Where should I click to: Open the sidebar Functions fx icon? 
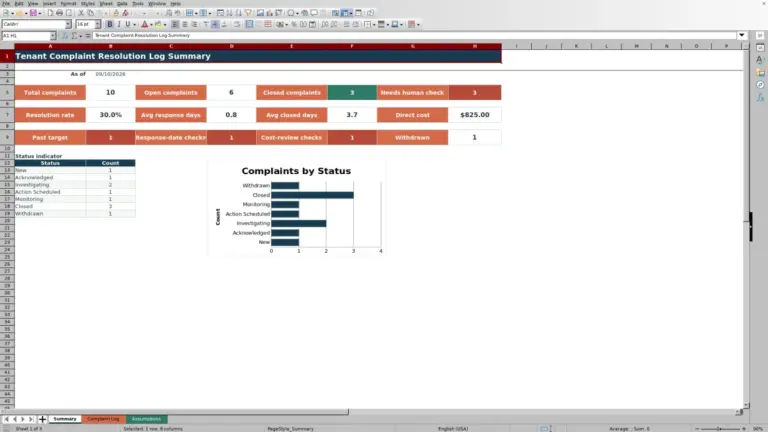coord(760,98)
